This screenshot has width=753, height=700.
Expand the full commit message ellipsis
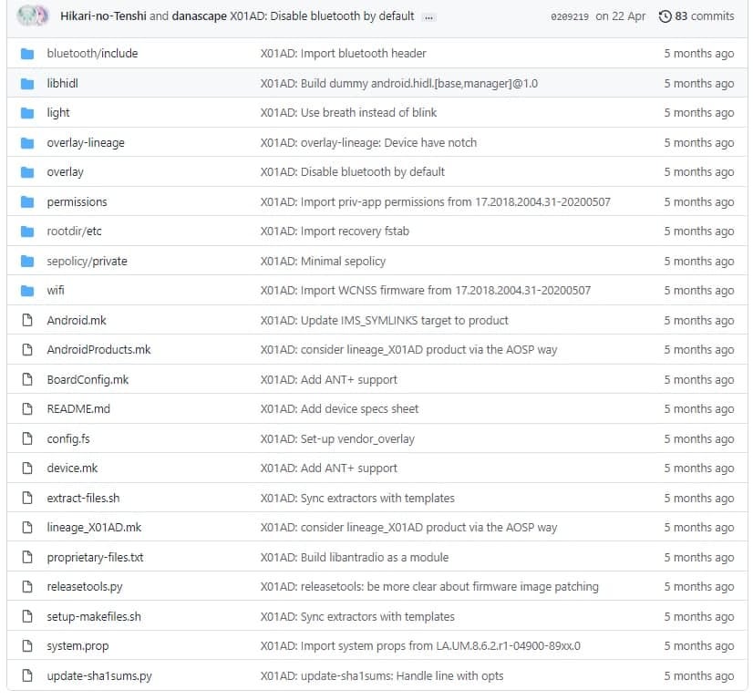tap(429, 15)
